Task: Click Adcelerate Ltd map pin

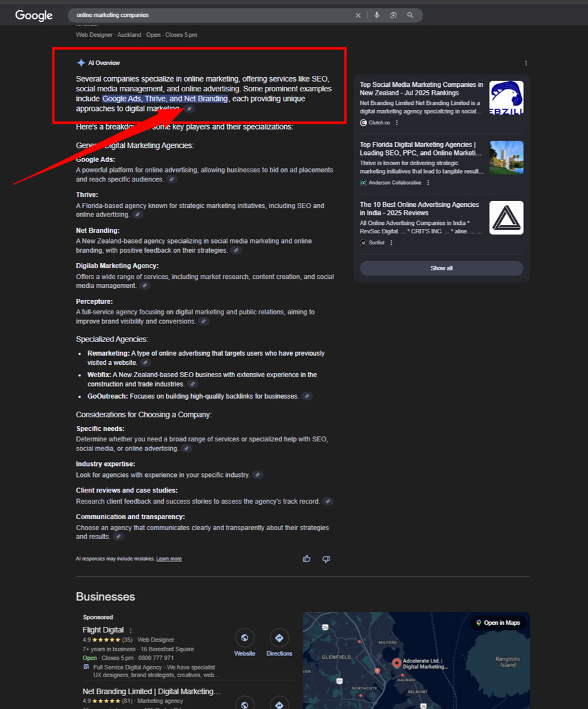Action: [396, 664]
